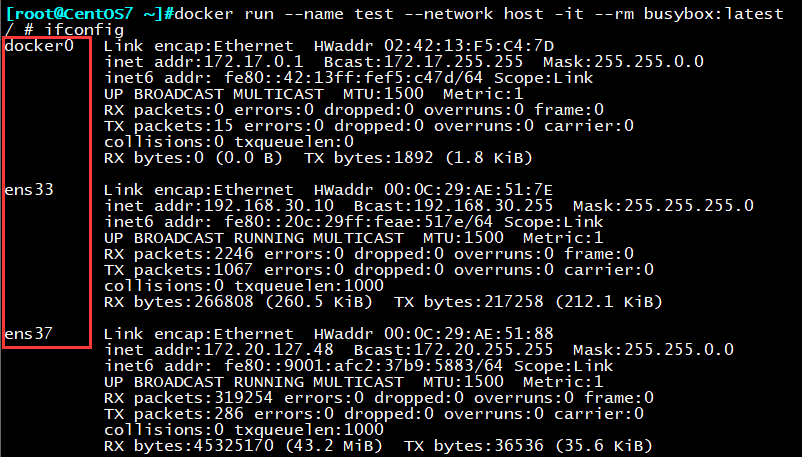The height and width of the screenshot is (457, 802).
Task: Click ens33 inet addr 192.168.30.10
Action: click(x=219, y=206)
